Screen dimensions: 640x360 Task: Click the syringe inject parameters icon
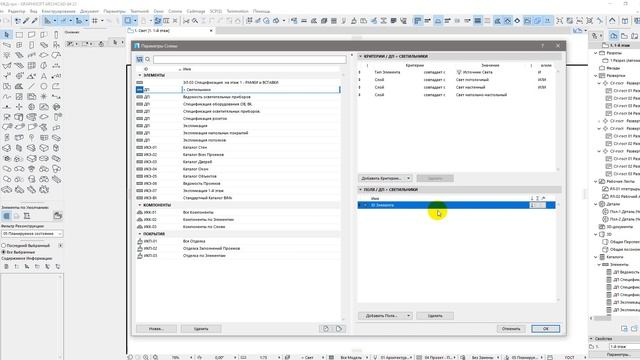pyautogui.click(x=34, y=20)
